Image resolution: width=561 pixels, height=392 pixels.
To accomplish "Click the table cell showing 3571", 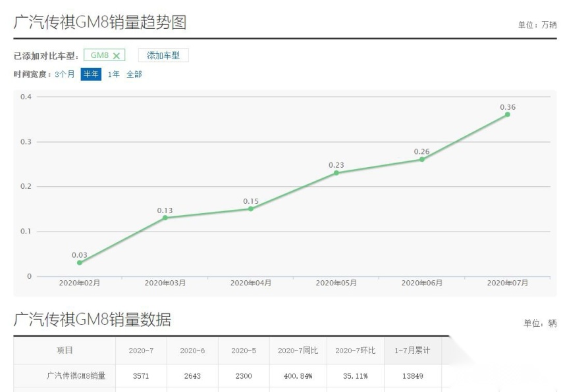I will pos(141,376).
